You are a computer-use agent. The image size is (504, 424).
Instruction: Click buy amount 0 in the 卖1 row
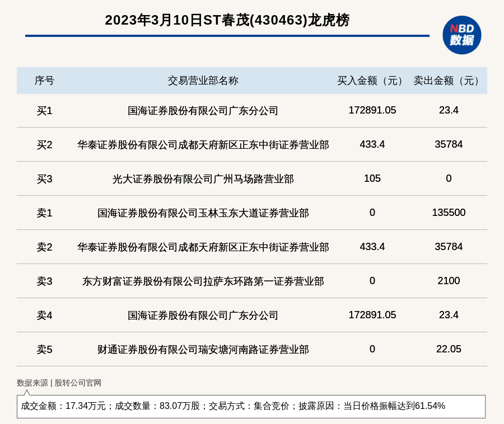click(372, 213)
